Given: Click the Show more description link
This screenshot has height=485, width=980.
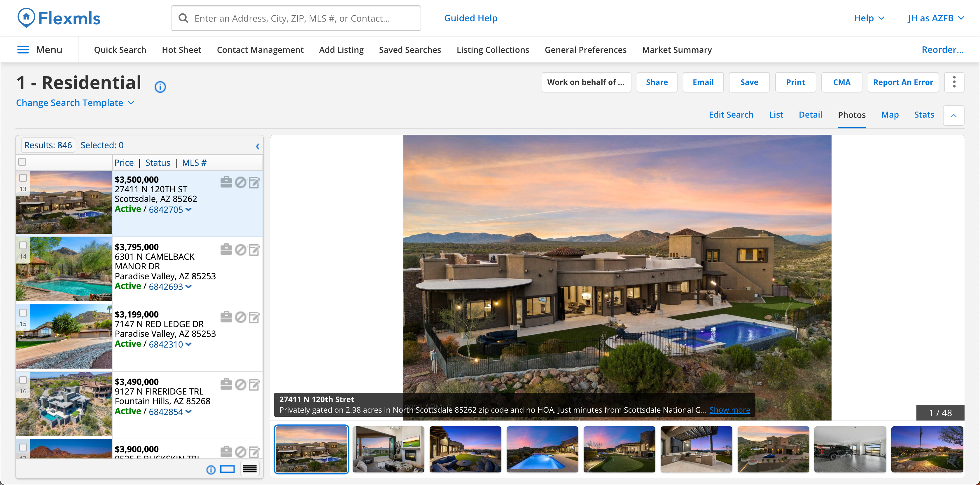Looking at the screenshot, I should pos(729,410).
